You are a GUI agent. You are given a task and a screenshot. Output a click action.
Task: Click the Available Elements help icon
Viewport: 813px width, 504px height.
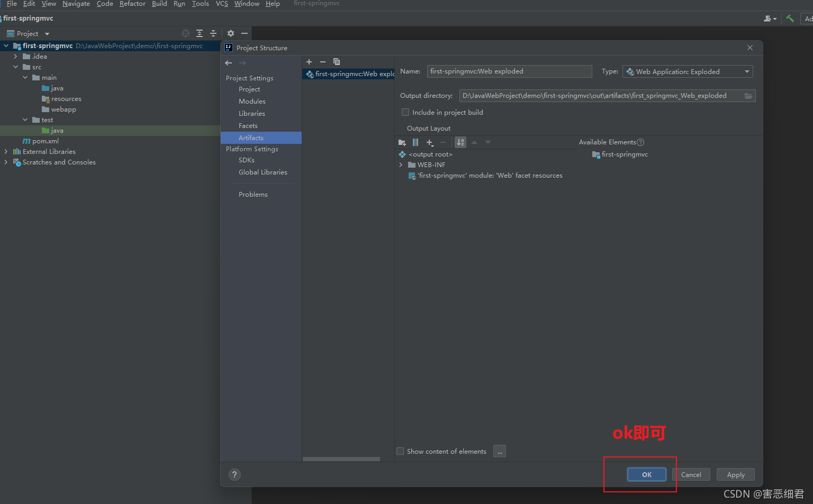(640, 142)
